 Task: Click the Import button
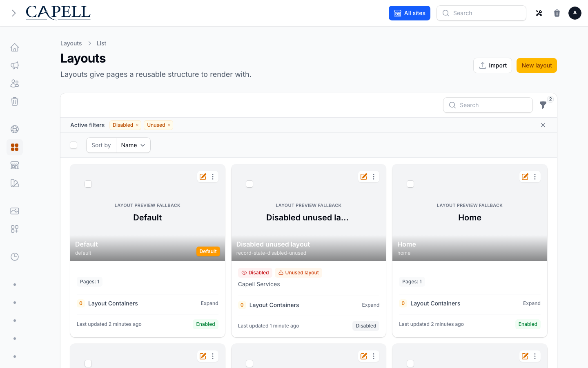click(492, 65)
